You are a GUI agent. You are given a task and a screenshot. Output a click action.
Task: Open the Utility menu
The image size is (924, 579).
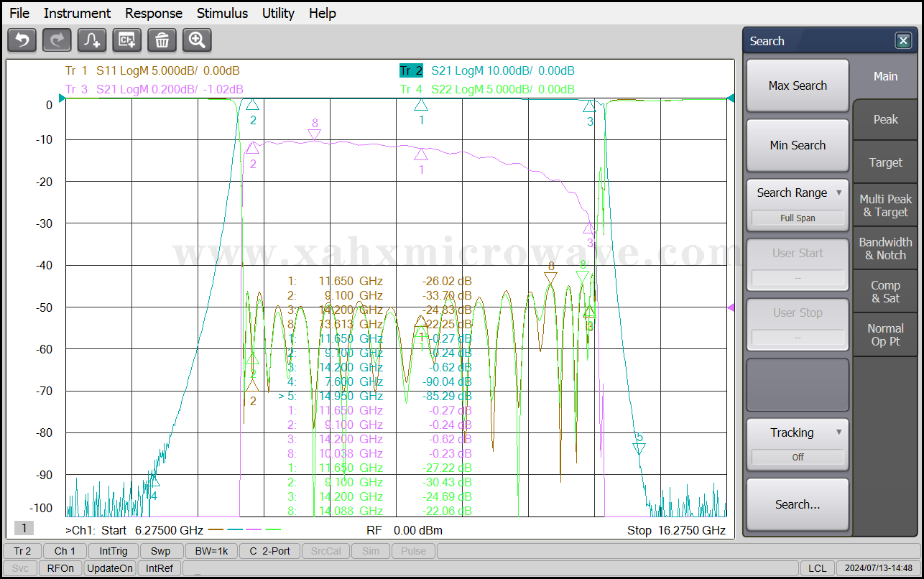(x=278, y=13)
